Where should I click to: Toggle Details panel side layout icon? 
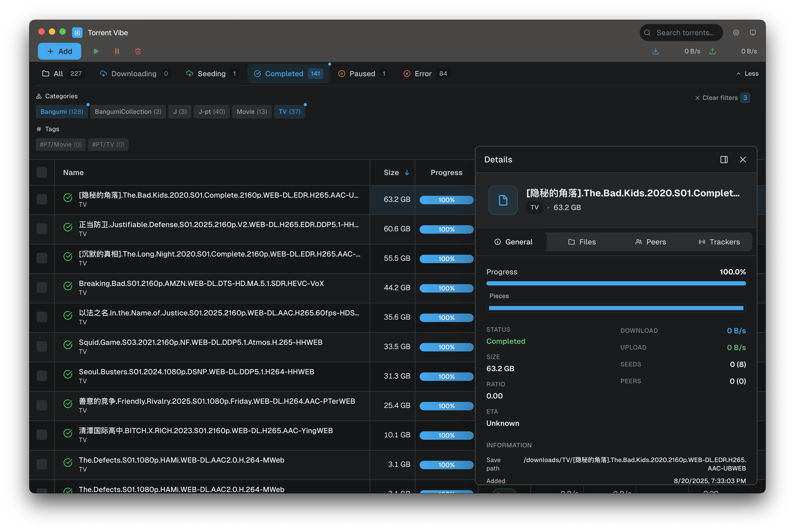724,160
